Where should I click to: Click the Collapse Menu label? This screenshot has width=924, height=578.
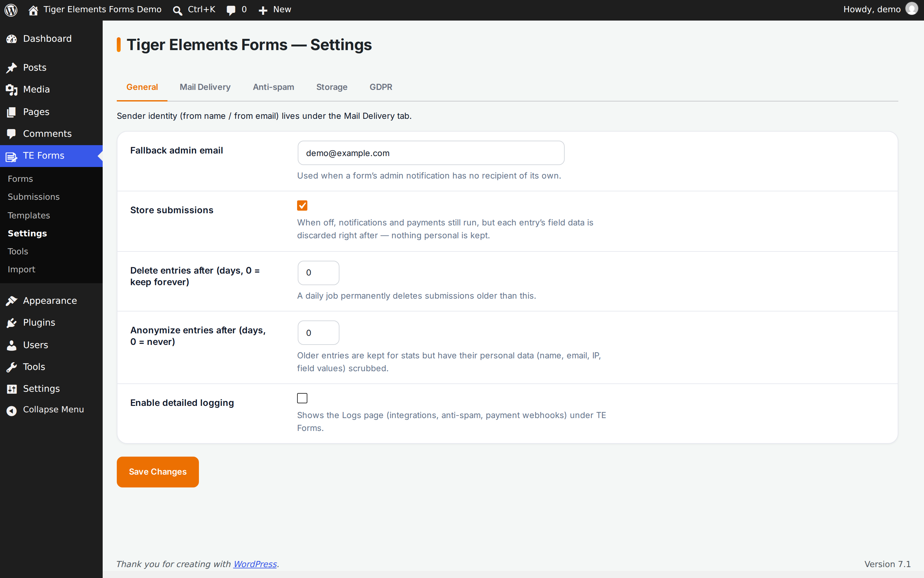coord(54,409)
